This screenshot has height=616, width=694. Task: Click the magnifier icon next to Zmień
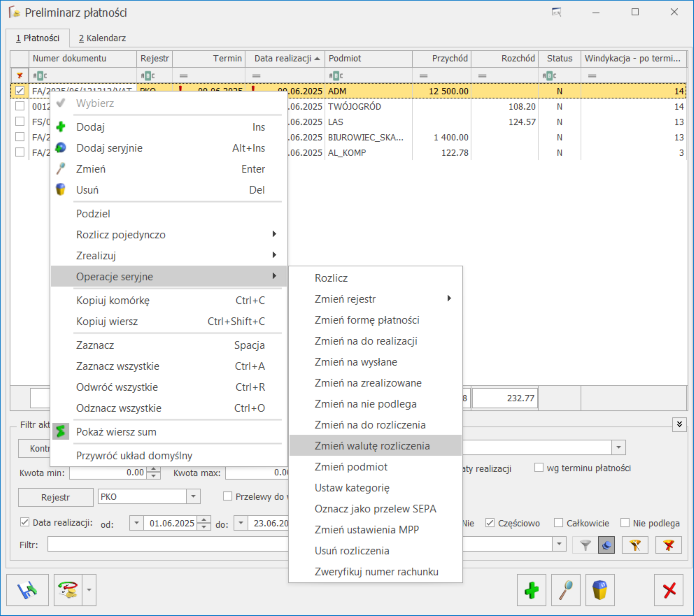tap(61, 169)
